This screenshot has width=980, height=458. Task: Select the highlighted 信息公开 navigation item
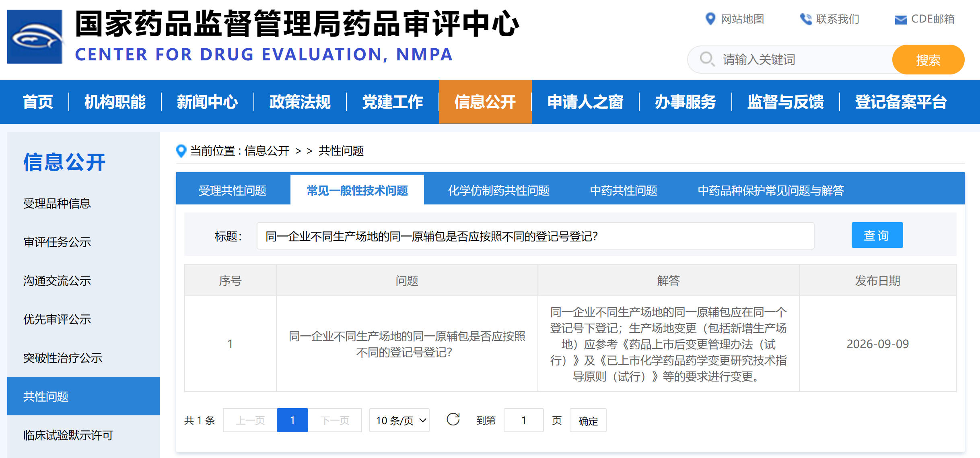tap(485, 102)
